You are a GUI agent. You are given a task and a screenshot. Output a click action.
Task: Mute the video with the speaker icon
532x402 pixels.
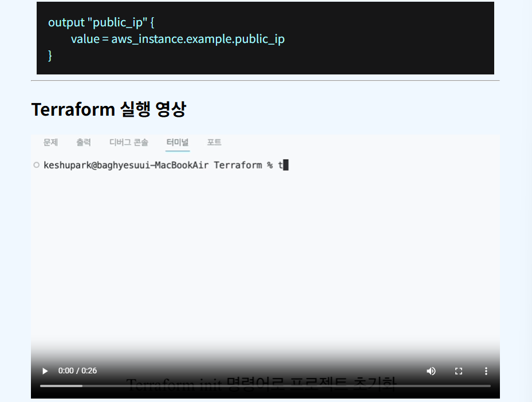click(431, 371)
